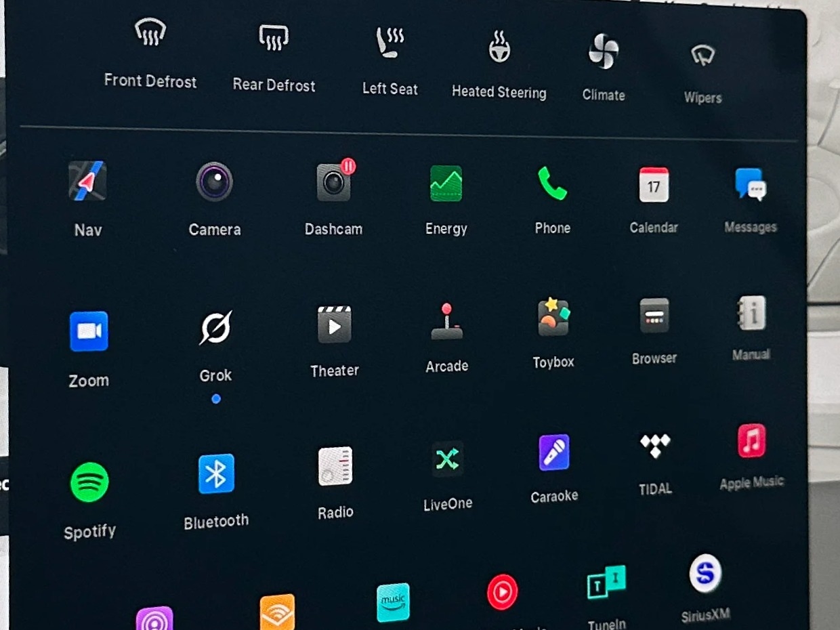
Task: Open the Energy graph app
Action: [x=446, y=183]
